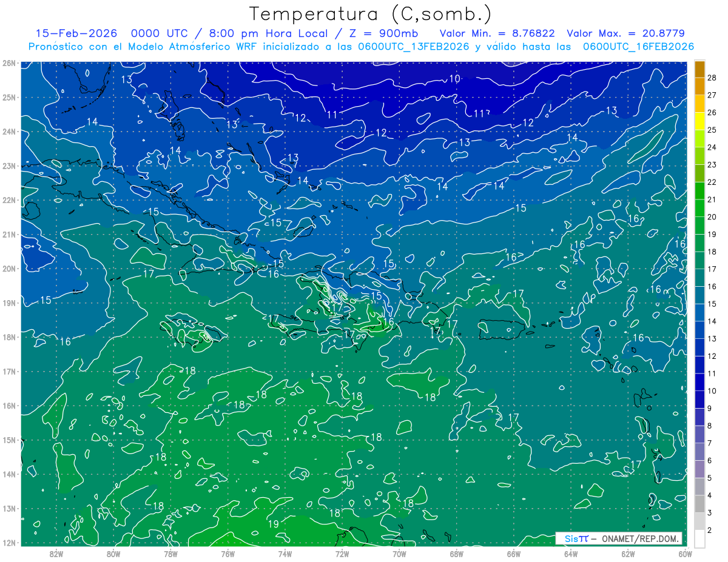Screen dimensions: 728x562
Task: Click the "19N" latitude axis label
Action: [x=10, y=303]
